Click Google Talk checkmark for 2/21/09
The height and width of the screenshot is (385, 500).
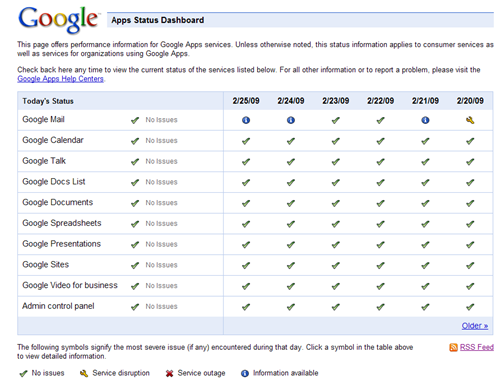click(x=425, y=162)
